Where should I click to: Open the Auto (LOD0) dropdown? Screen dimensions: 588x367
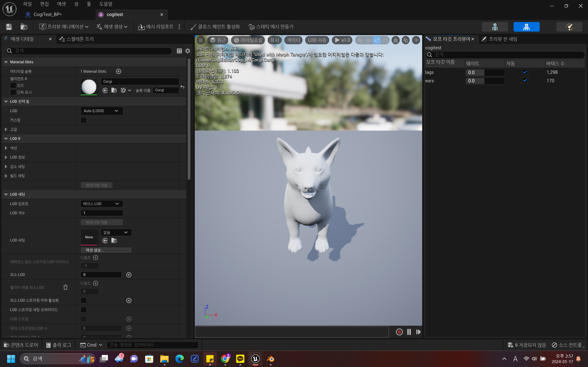[x=101, y=111]
